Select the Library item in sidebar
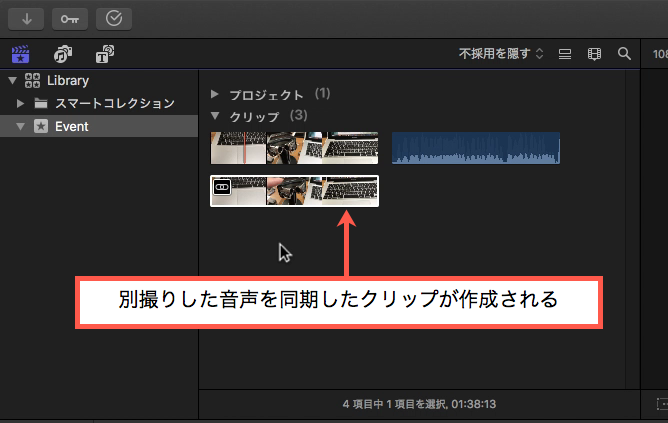 pos(68,81)
